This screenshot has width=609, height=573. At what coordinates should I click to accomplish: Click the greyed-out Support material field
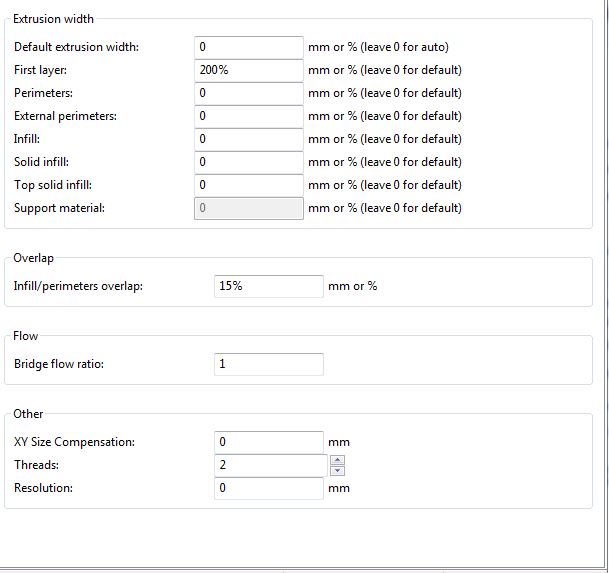point(248,208)
